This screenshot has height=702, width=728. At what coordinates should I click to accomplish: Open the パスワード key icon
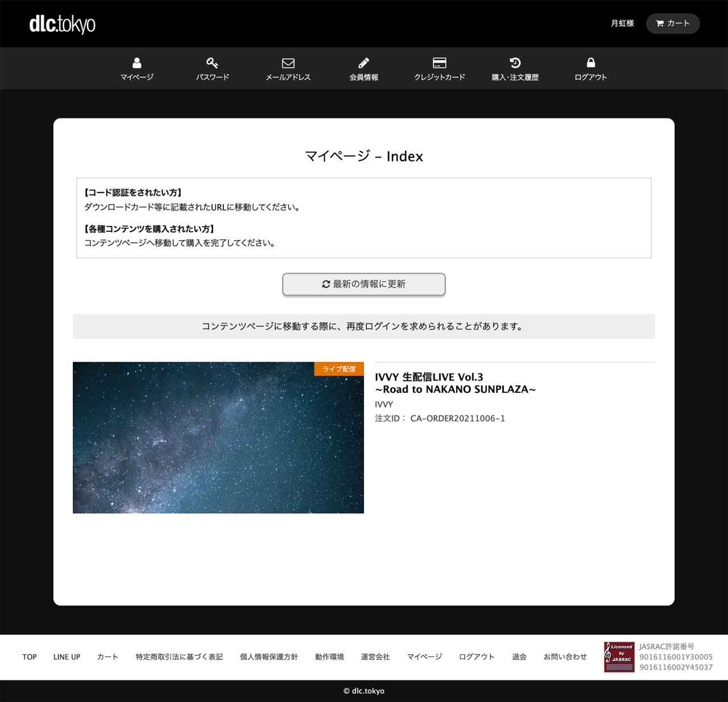click(x=212, y=63)
